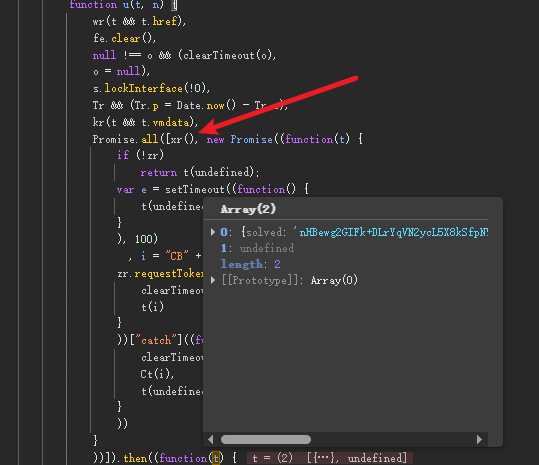Click the highlighted t parameter in then callback
The height and width of the screenshot is (465, 539).
pos(216,458)
